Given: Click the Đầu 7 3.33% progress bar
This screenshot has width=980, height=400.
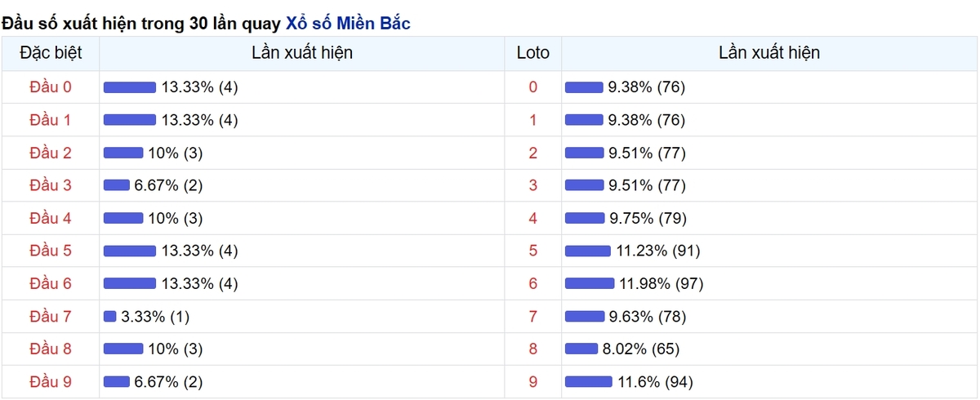Looking at the screenshot, I should (110, 316).
